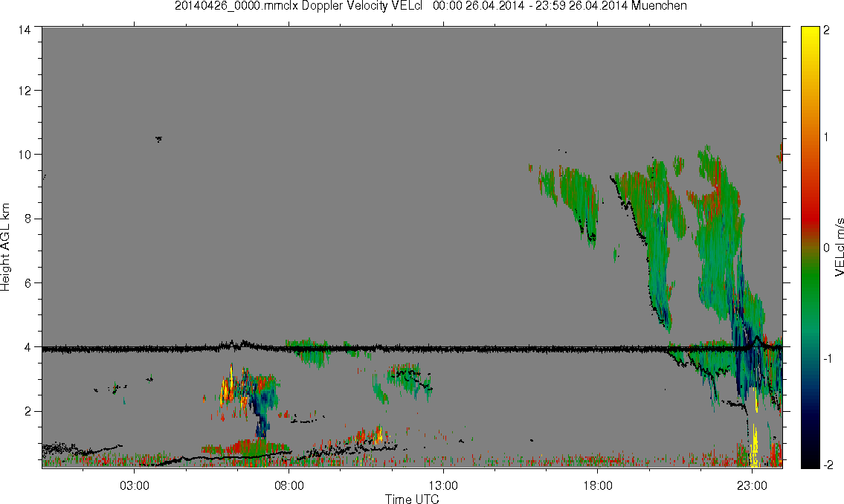Click the 2 km height tick label
The height and width of the screenshot is (504, 844).
(x=27, y=412)
